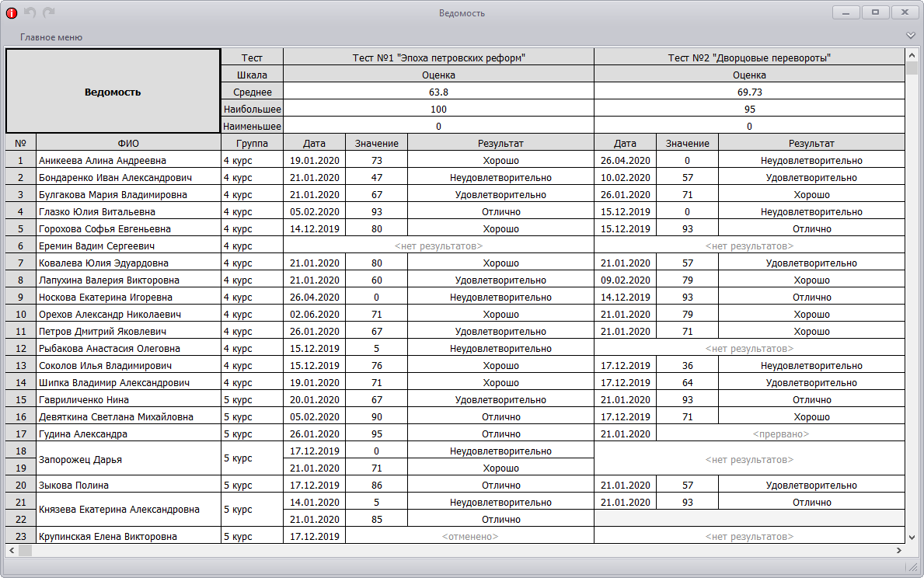The width and height of the screenshot is (924, 578).
Task: Select student Булгакова Мария Владимировна
Action: point(128,194)
